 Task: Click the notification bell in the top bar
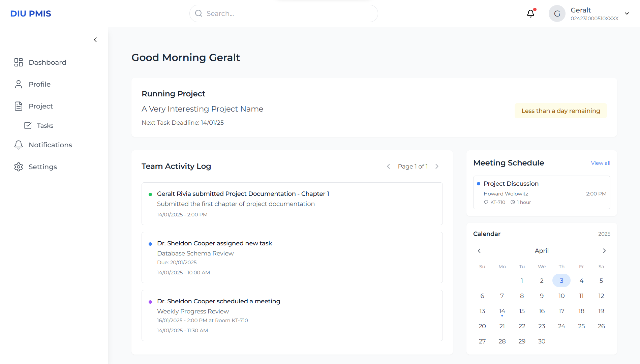[x=530, y=13]
